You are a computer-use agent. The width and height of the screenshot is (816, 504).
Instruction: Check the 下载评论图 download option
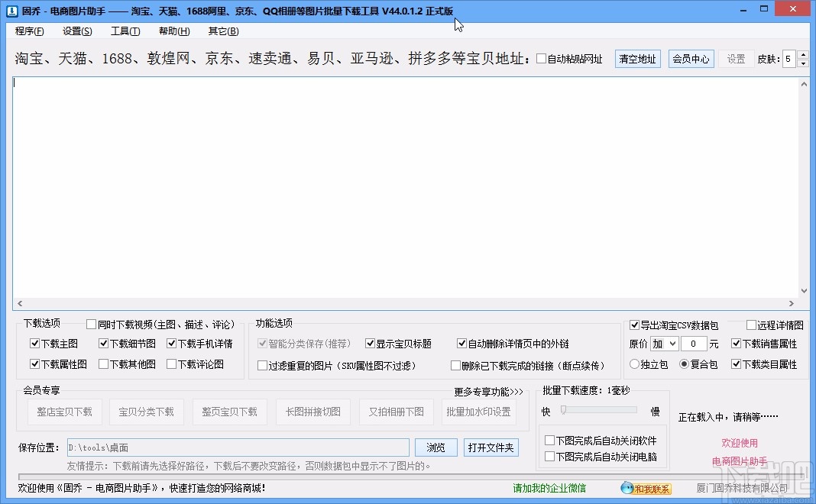(173, 364)
